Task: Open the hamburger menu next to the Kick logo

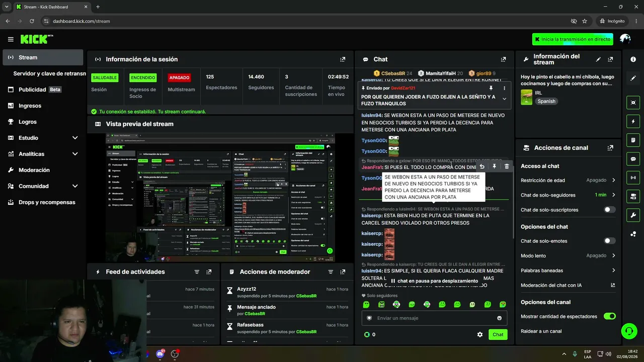Action: click(11, 39)
